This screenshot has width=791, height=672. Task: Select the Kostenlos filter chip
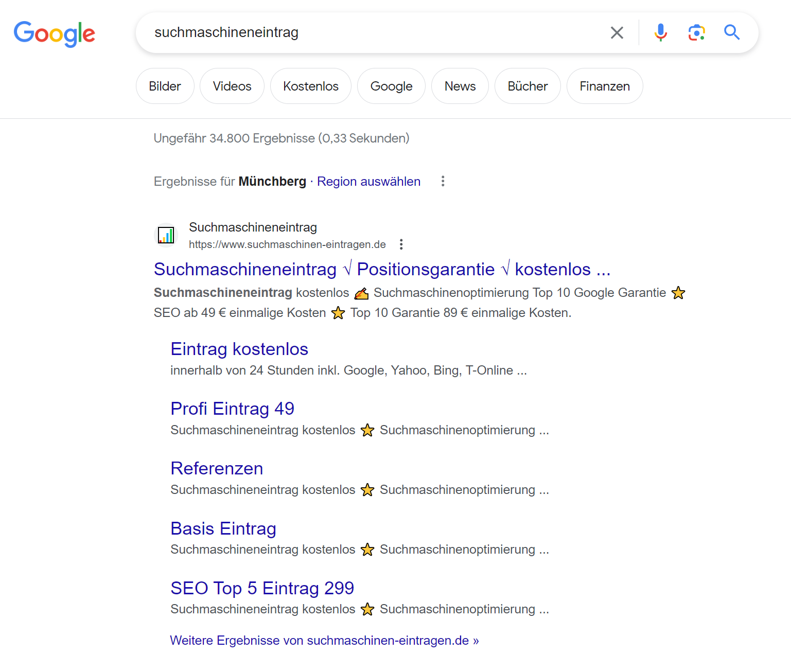point(311,86)
